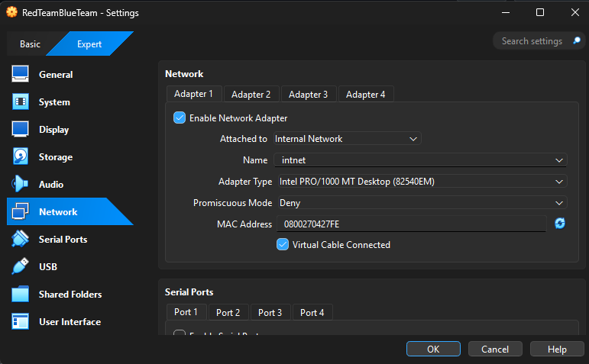Image resolution: width=589 pixels, height=364 pixels.
Task: Open the Attached to dropdown
Action: click(348, 138)
